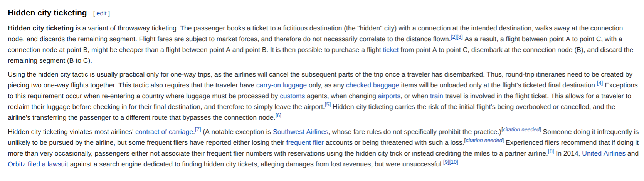Jump to citation reference [6]

278,116
